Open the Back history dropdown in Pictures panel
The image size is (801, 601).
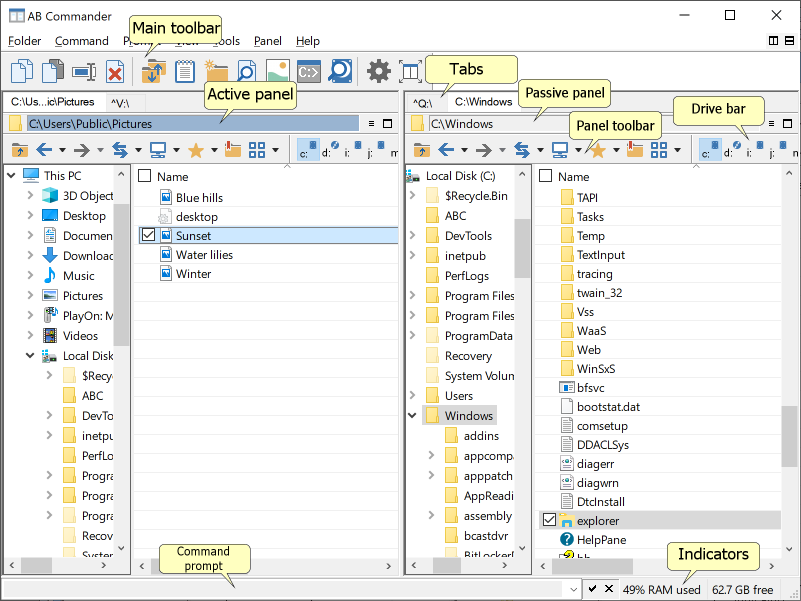pyautogui.click(x=62, y=150)
